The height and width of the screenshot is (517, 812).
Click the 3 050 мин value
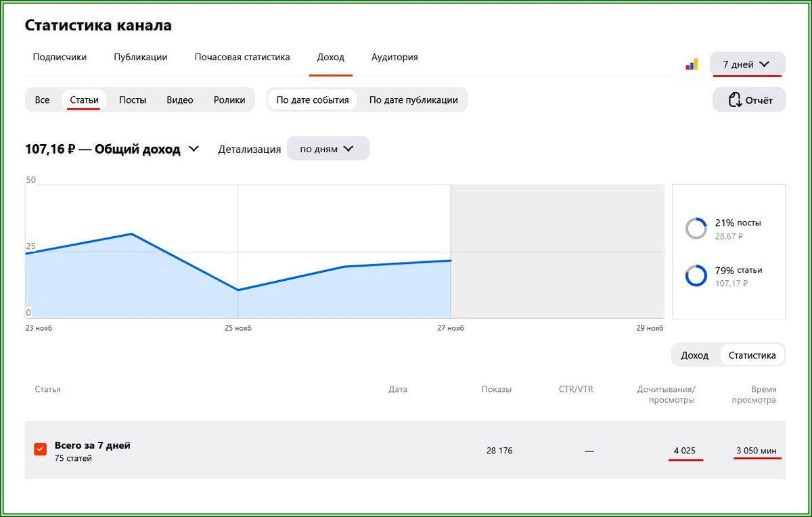pos(757,451)
